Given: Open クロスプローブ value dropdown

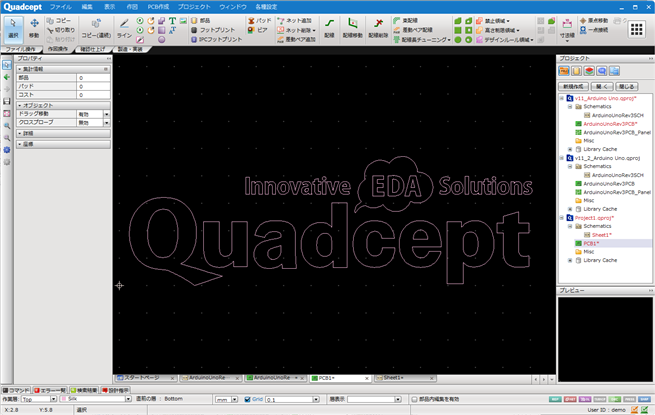Looking at the screenshot, I should pos(107,122).
